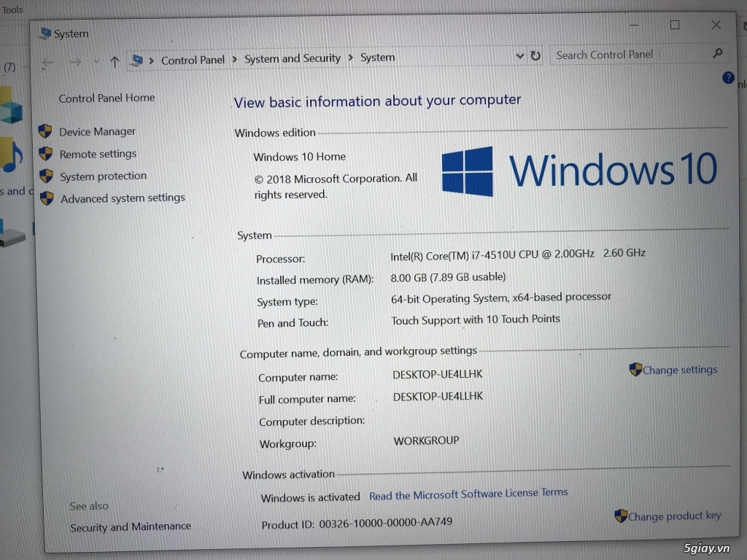747x560 pixels.
Task: Click the forward navigation arrow
Action: coord(75,62)
